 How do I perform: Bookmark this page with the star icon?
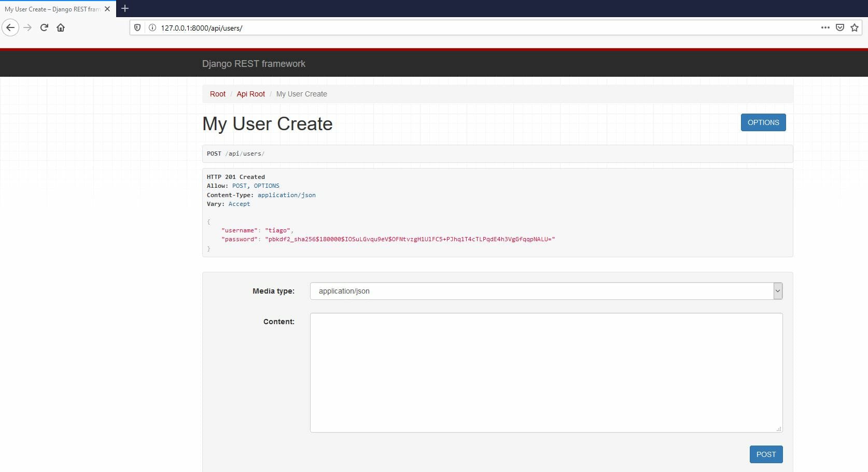(x=855, y=27)
